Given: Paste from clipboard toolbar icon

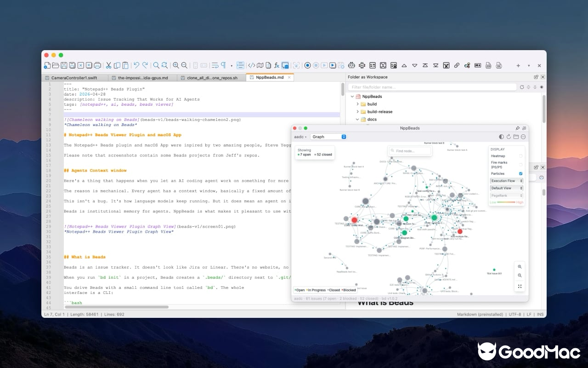Looking at the screenshot, I should pyautogui.click(x=126, y=65).
